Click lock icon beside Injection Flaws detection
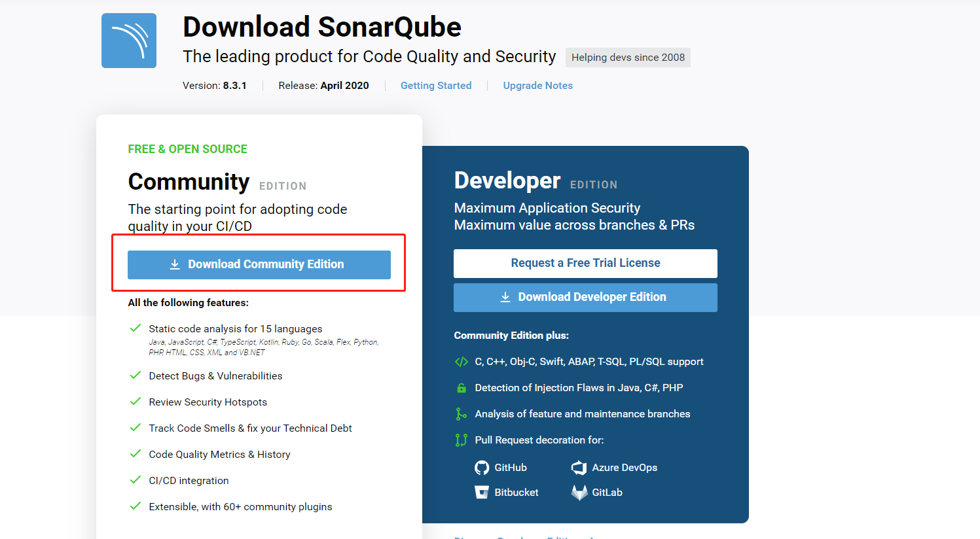Viewport: 980px width, 539px height. point(462,388)
